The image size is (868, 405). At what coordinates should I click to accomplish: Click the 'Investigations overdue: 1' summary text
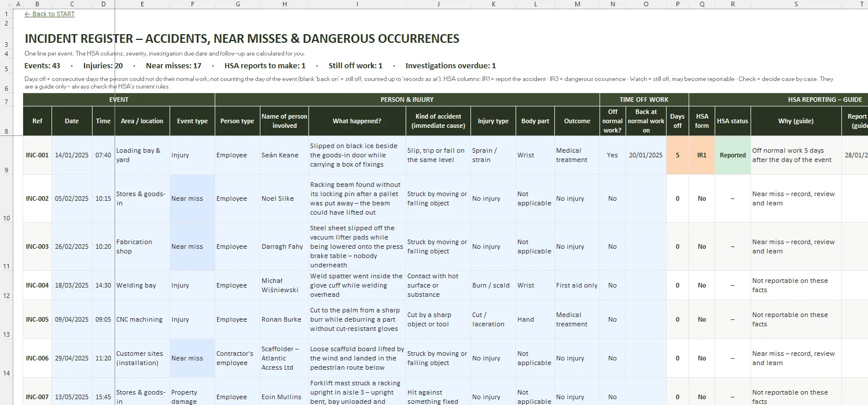(451, 66)
